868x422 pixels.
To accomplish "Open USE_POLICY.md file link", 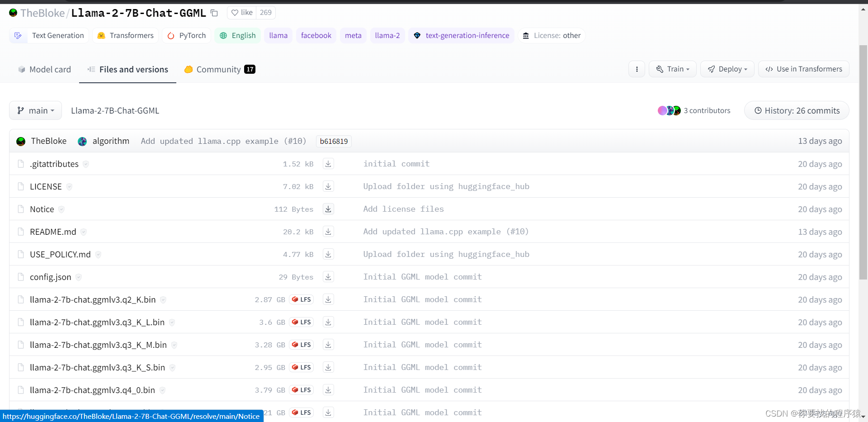I will (x=60, y=254).
